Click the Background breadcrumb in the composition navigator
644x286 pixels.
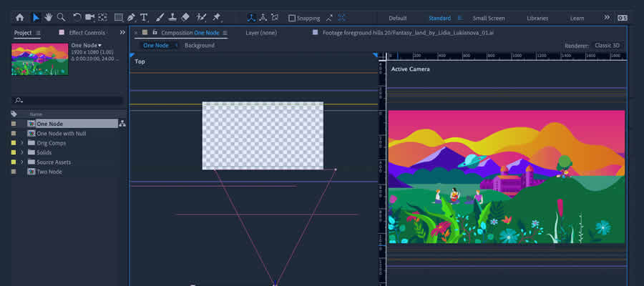click(x=199, y=46)
